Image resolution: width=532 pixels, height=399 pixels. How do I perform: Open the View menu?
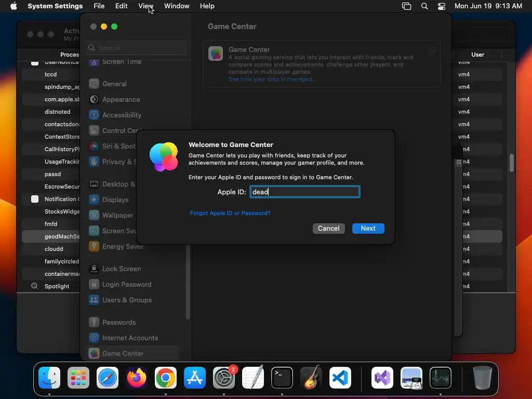pos(145,6)
